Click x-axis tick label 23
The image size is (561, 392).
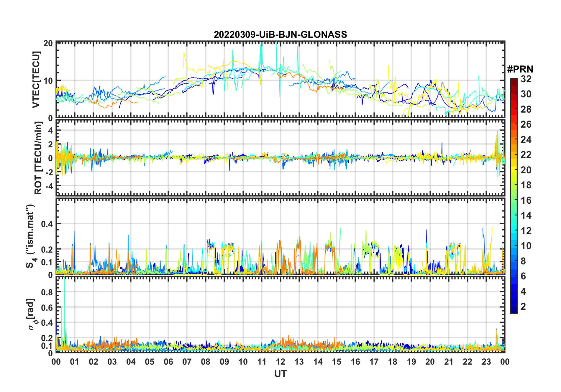click(486, 362)
